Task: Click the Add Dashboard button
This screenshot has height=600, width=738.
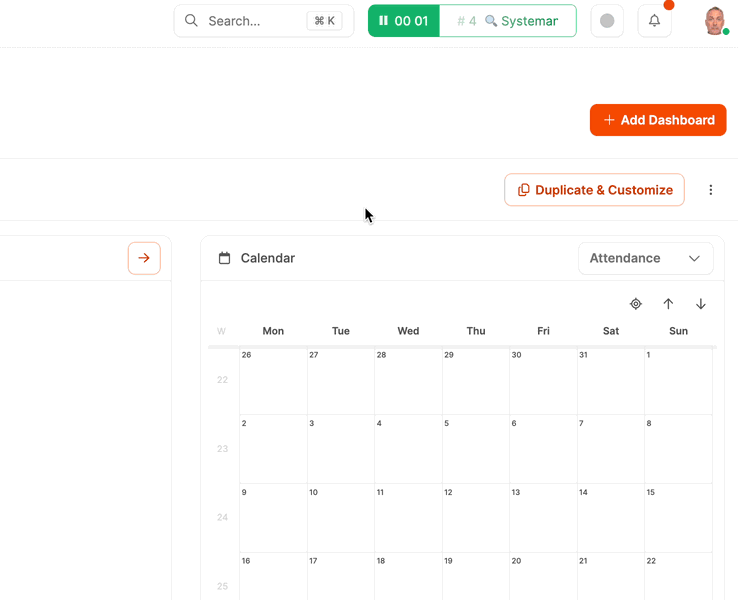Action: [x=658, y=120]
